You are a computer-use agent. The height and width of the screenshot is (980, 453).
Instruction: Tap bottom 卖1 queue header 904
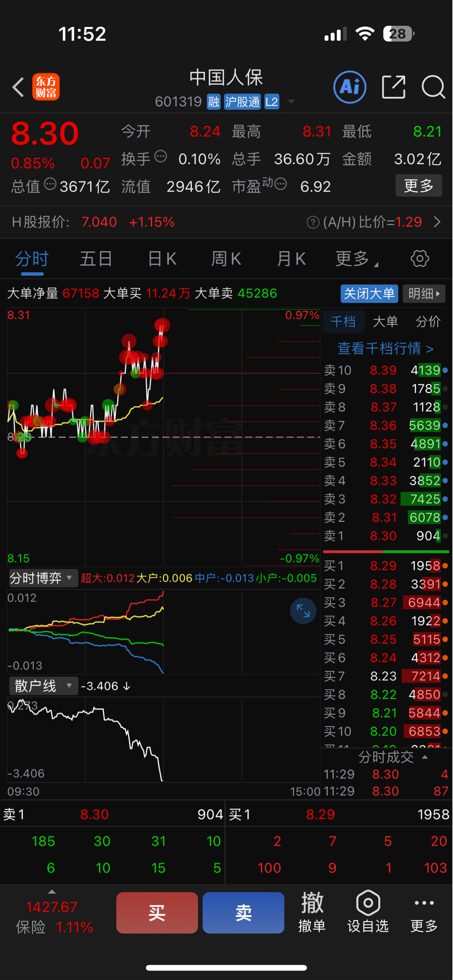pyautogui.click(x=113, y=815)
